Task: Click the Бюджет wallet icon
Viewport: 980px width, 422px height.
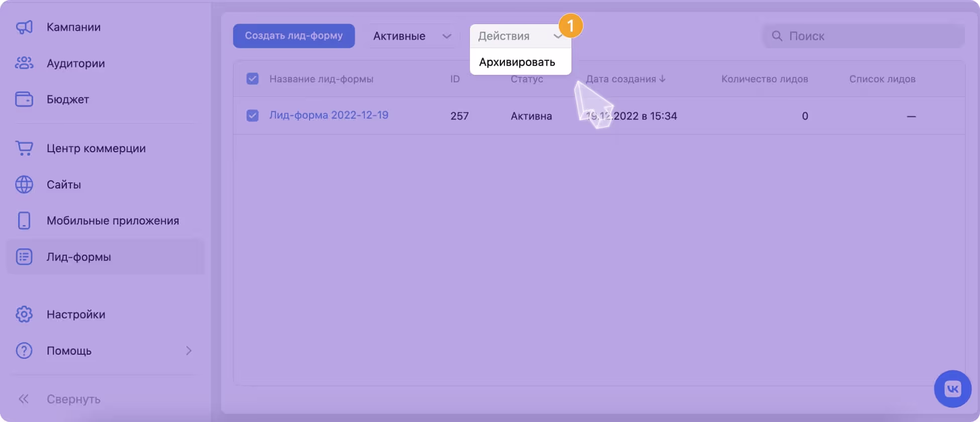Action: (24, 99)
